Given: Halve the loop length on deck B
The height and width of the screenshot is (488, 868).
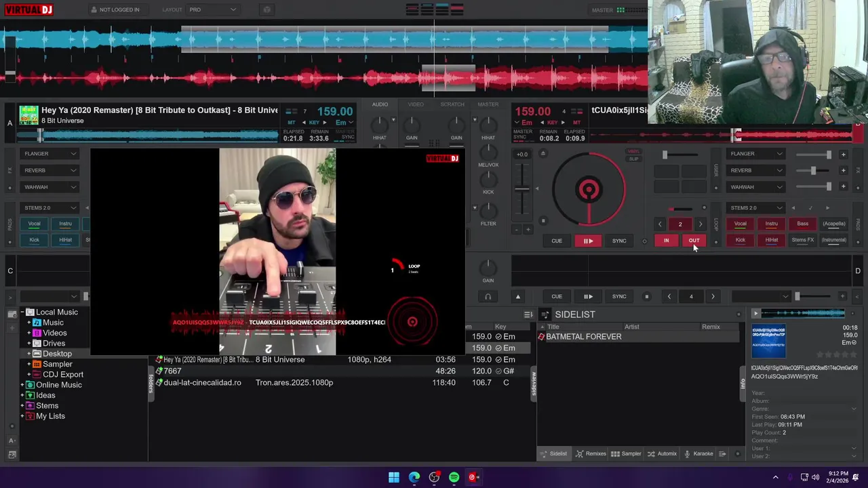Looking at the screenshot, I should coord(660,224).
